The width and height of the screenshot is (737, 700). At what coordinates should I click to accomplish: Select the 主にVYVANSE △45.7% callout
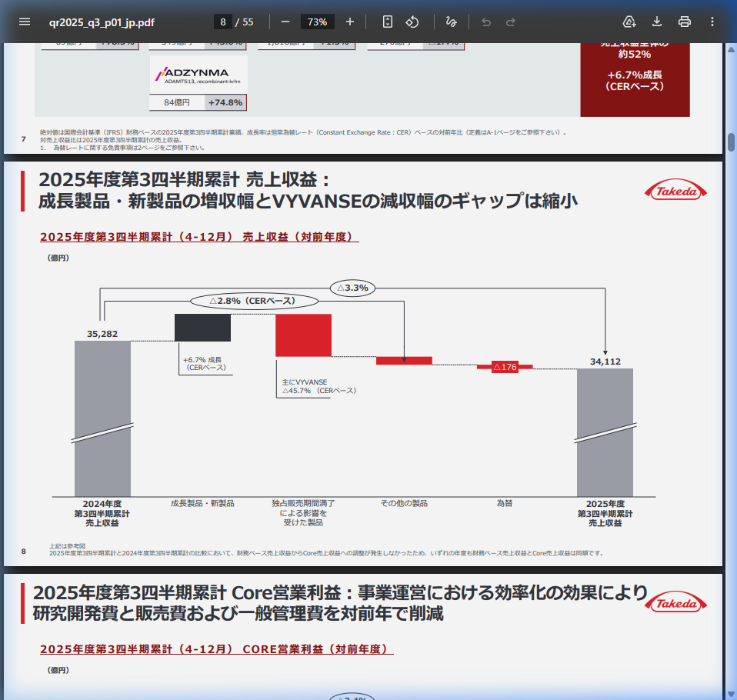(x=319, y=386)
